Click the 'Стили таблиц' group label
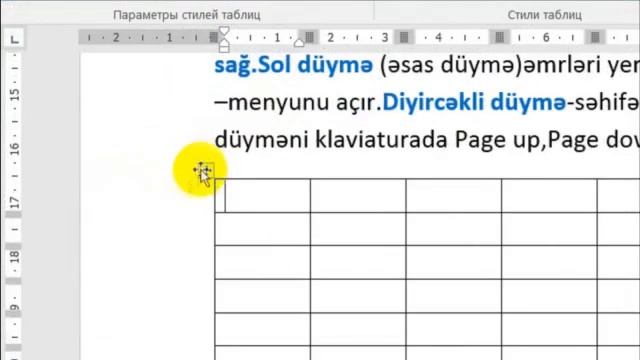This screenshot has height=360, width=640. pos(544,15)
